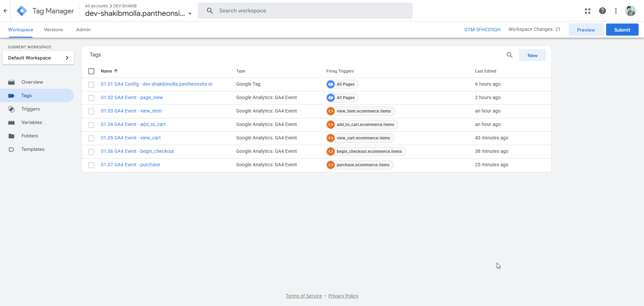Image resolution: width=644 pixels, height=306 pixels.
Task: Open the 01.01 GA4 Config tag
Action: coord(157,84)
